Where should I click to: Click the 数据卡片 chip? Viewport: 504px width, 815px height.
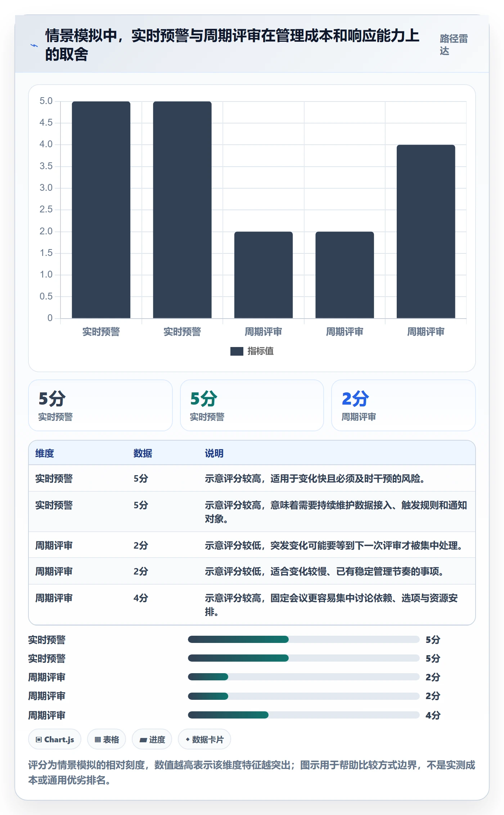click(x=204, y=739)
